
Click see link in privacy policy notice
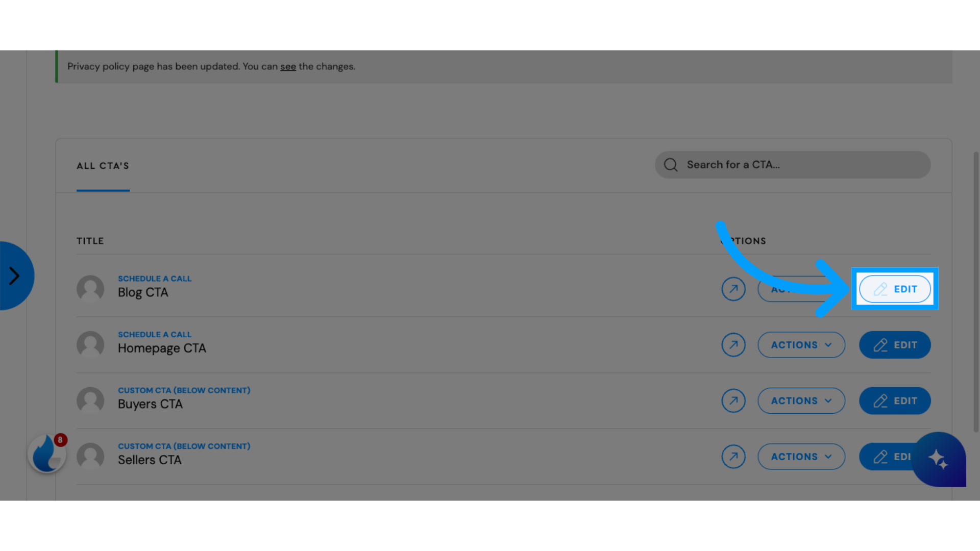pyautogui.click(x=287, y=66)
